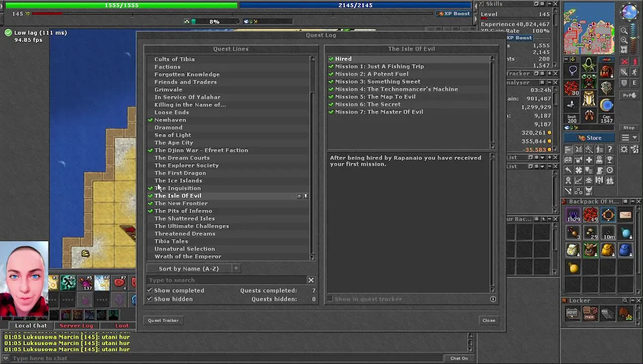Select Wrath of the Emperor quest line
643x364 pixels.
[x=188, y=257]
